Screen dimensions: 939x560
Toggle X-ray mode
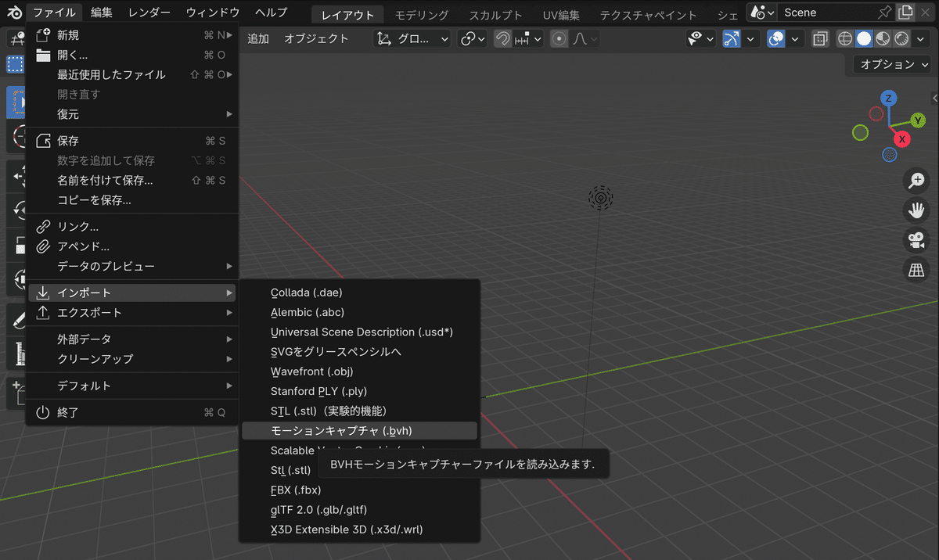[820, 38]
